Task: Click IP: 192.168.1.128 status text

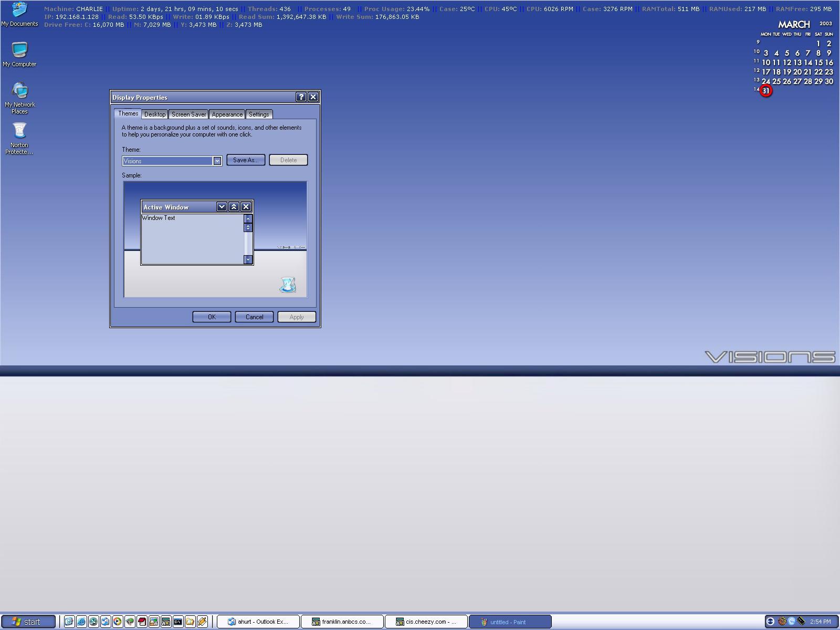Action: click(71, 17)
